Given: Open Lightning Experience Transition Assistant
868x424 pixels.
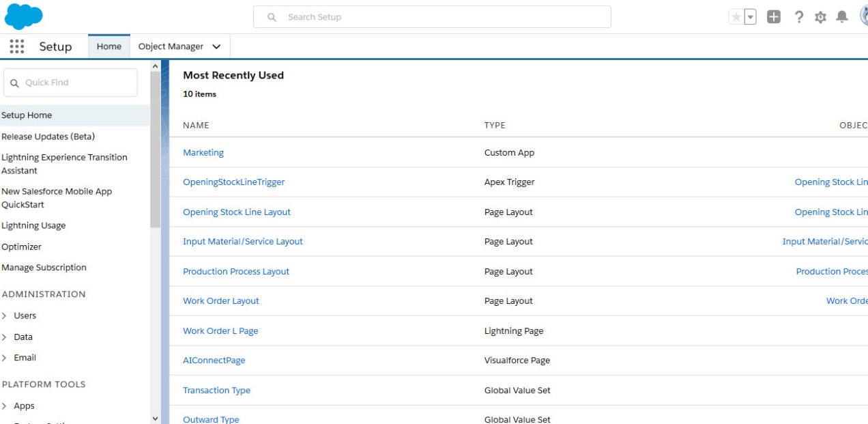Looking at the screenshot, I should coord(64,164).
